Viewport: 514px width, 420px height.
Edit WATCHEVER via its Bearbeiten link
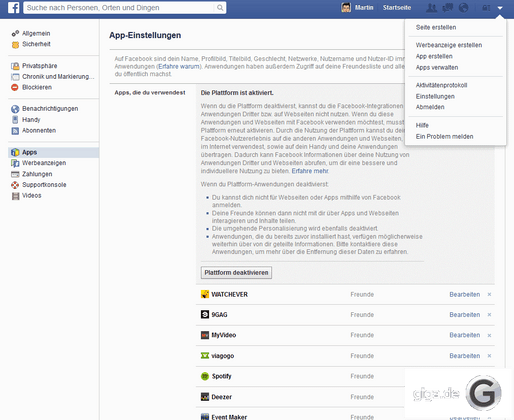point(465,294)
